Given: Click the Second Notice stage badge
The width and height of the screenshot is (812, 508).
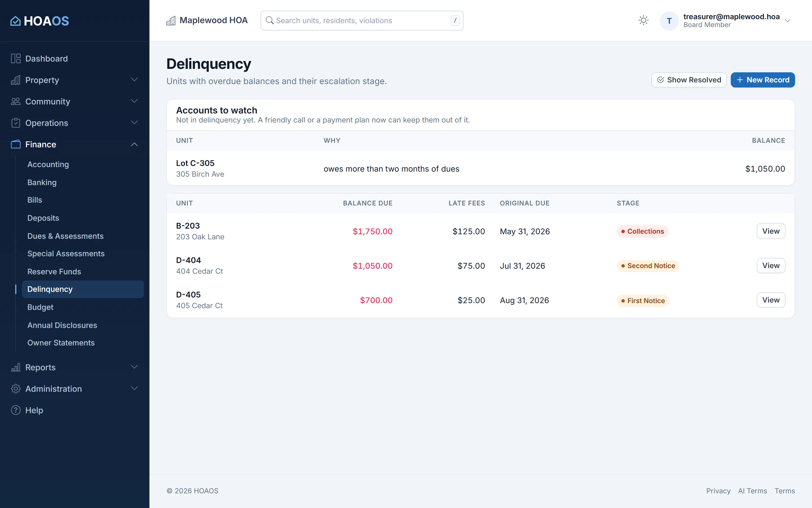Looking at the screenshot, I should pyautogui.click(x=648, y=266).
